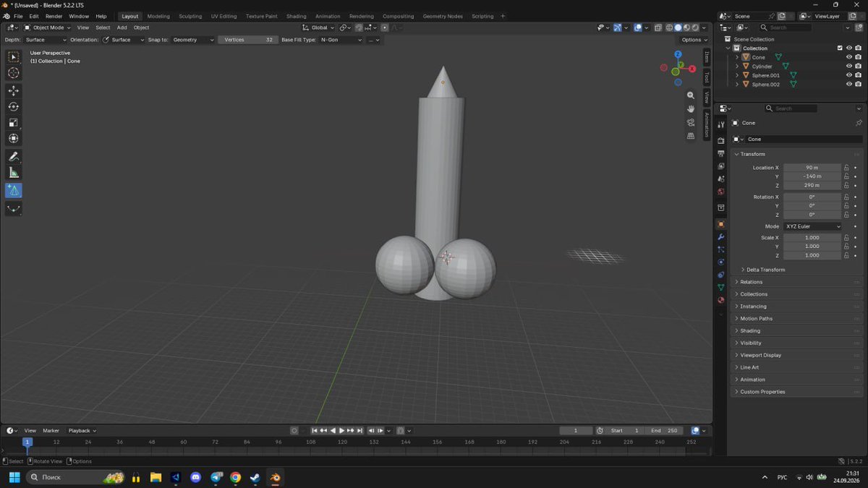This screenshot has height=488, width=868.
Task: Toggle the Collection exclude checkbox in outliner
Action: point(840,48)
